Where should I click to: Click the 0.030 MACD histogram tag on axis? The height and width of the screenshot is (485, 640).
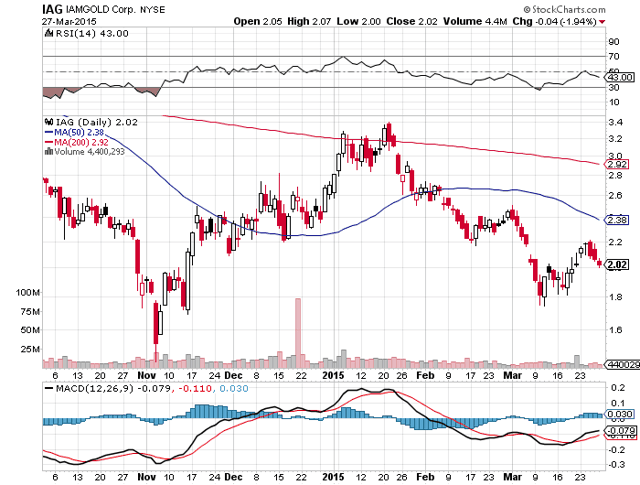620,414
